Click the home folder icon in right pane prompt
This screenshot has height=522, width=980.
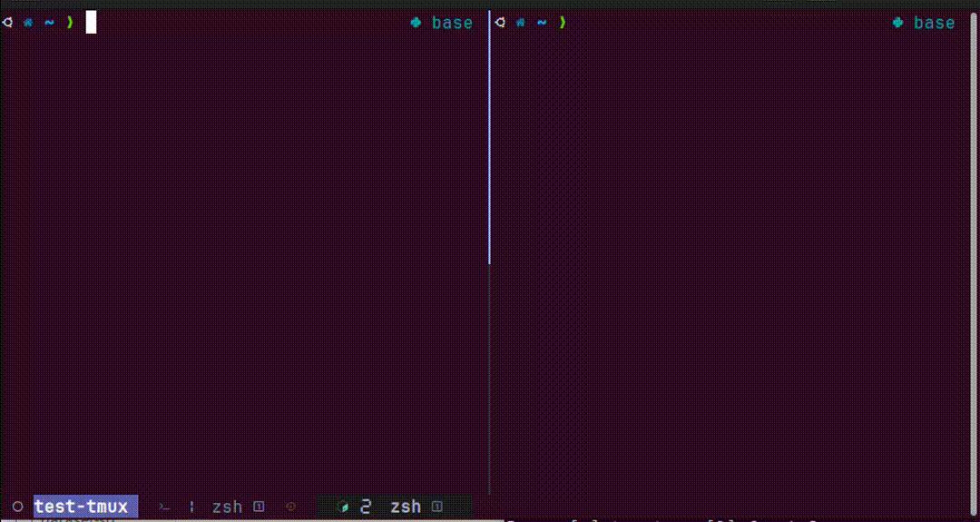(520, 23)
